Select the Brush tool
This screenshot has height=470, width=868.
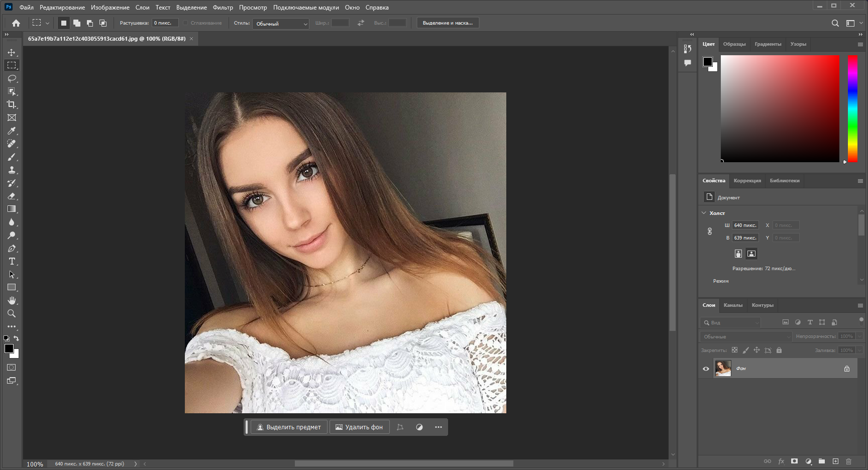pyautogui.click(x=12, y=157)
